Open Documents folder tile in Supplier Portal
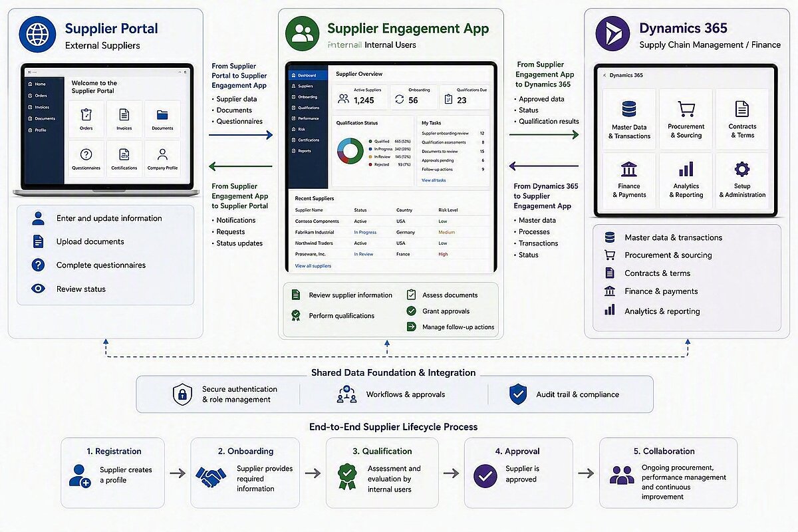798x532 pixels. [x=162, y=118]
